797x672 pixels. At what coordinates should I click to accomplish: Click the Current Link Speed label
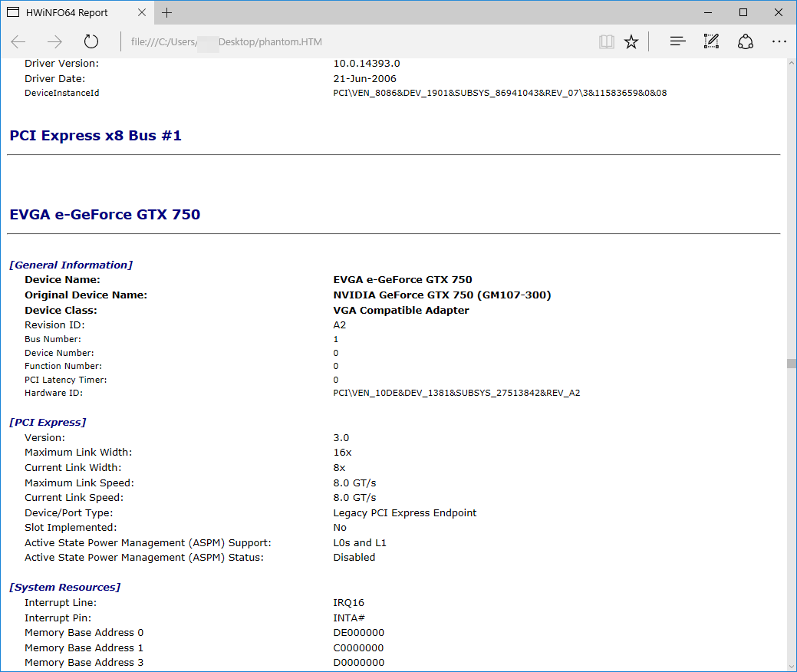[74, 498]
